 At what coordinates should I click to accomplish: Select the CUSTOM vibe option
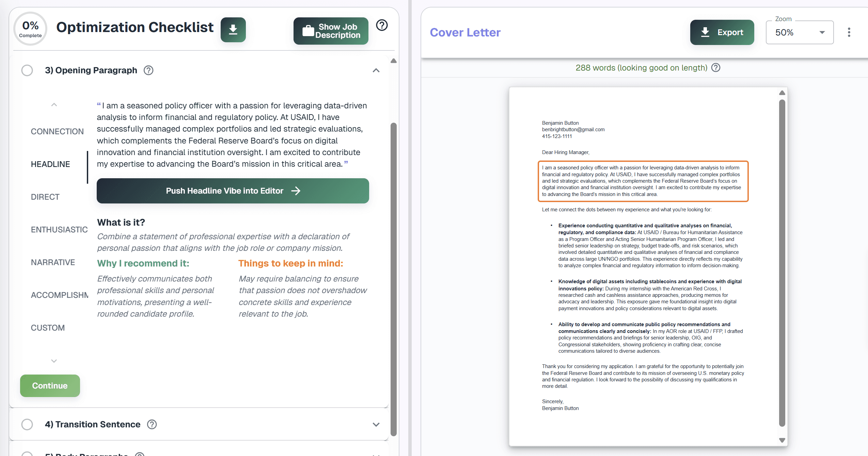click(48, 328)
